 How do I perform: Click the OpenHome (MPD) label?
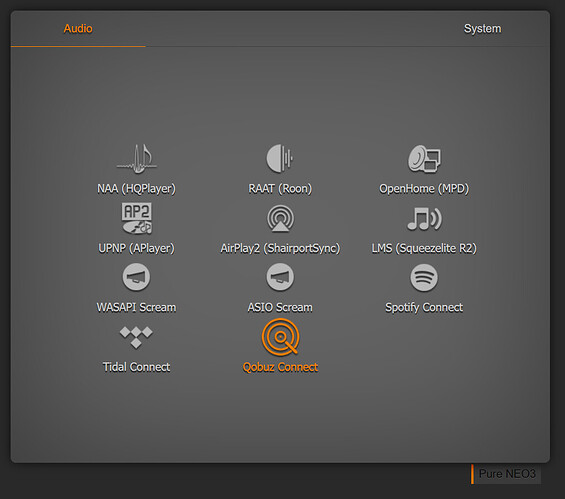[x=424, y=189]
